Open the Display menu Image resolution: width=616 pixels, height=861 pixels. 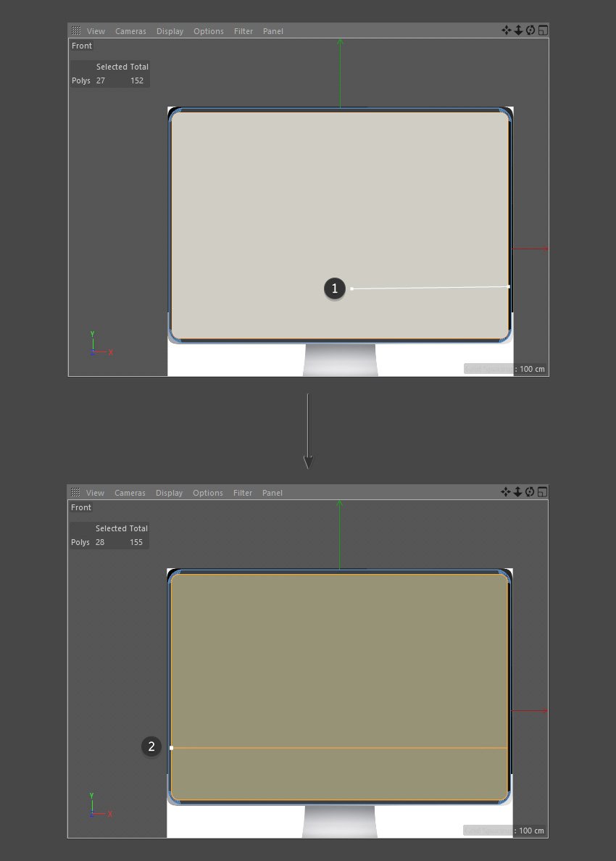(170, 30)
